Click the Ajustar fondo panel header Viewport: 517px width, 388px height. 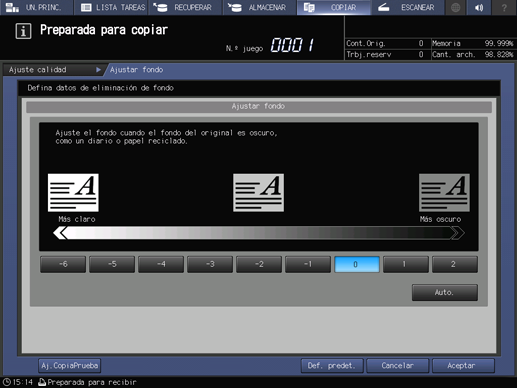[x=259, y=107]
